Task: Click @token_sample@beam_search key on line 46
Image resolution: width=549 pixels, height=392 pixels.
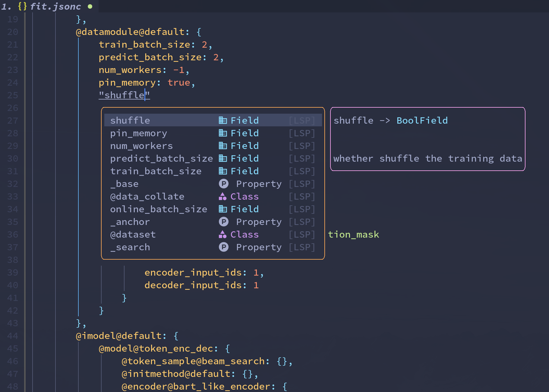Action: 193,361
